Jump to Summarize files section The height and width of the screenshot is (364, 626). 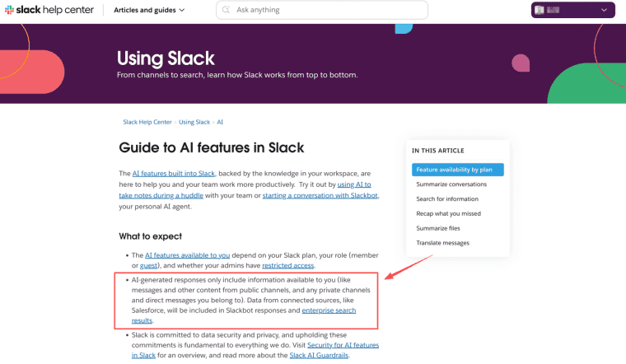(438, 228)
